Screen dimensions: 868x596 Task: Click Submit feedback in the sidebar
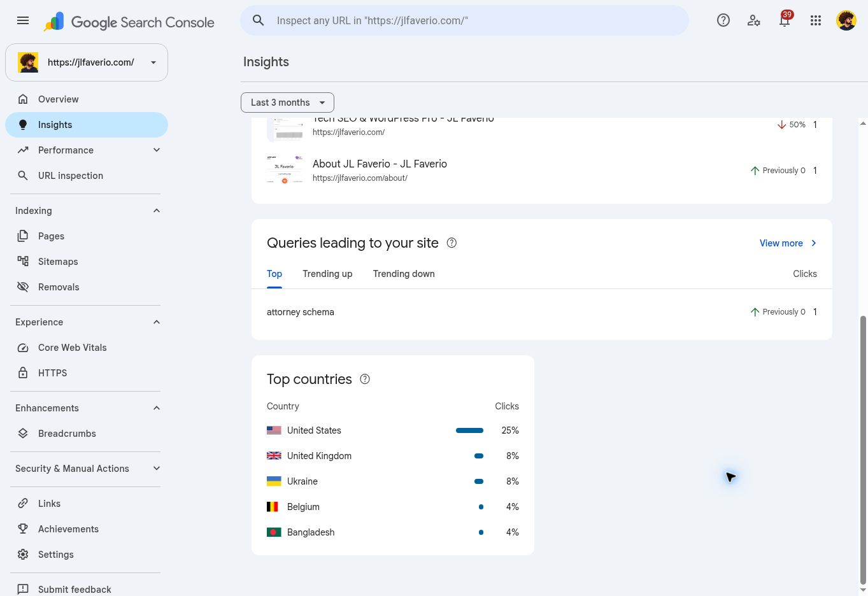pos(87,590)
